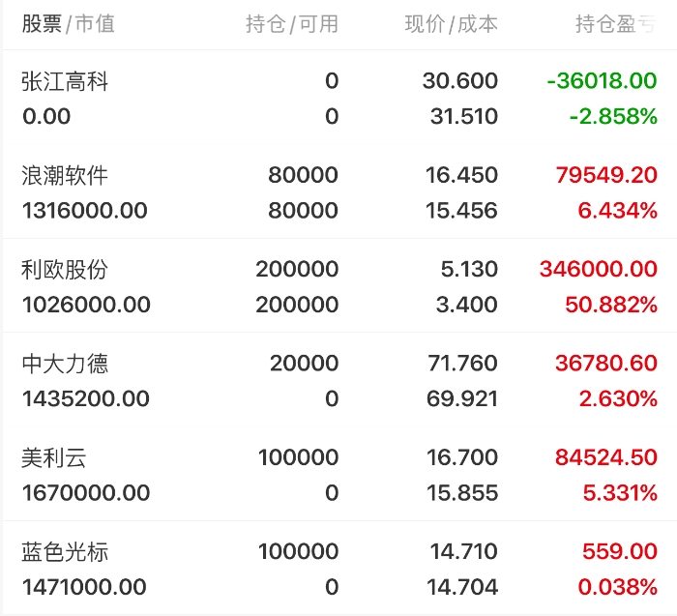Click market value 1471000.00
The height and width of the screenshot is (616, 677).
click(84, 587)
